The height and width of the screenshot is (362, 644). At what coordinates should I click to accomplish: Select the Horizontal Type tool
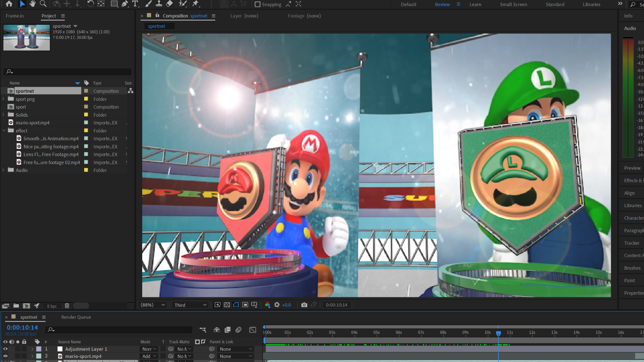[135, 4]
